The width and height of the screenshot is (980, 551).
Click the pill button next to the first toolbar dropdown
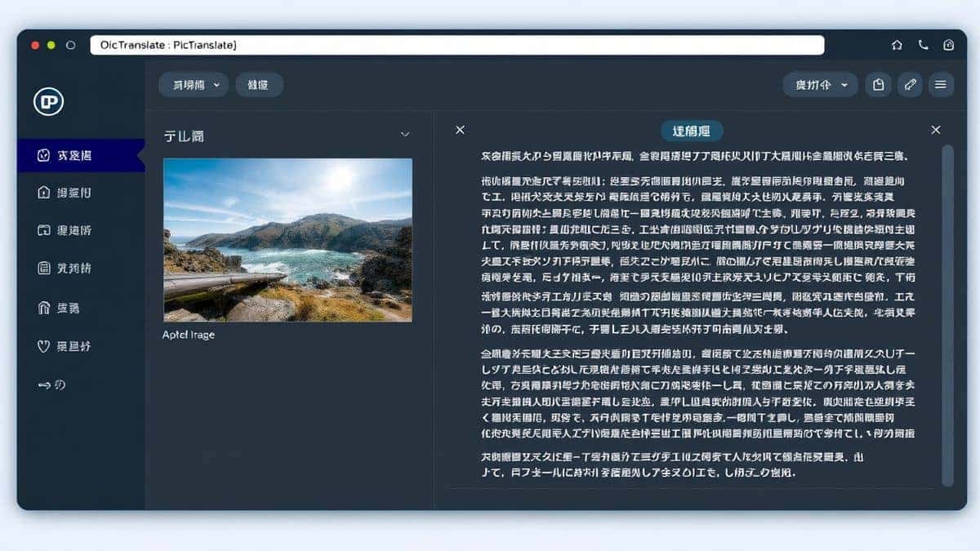point(259,84)
